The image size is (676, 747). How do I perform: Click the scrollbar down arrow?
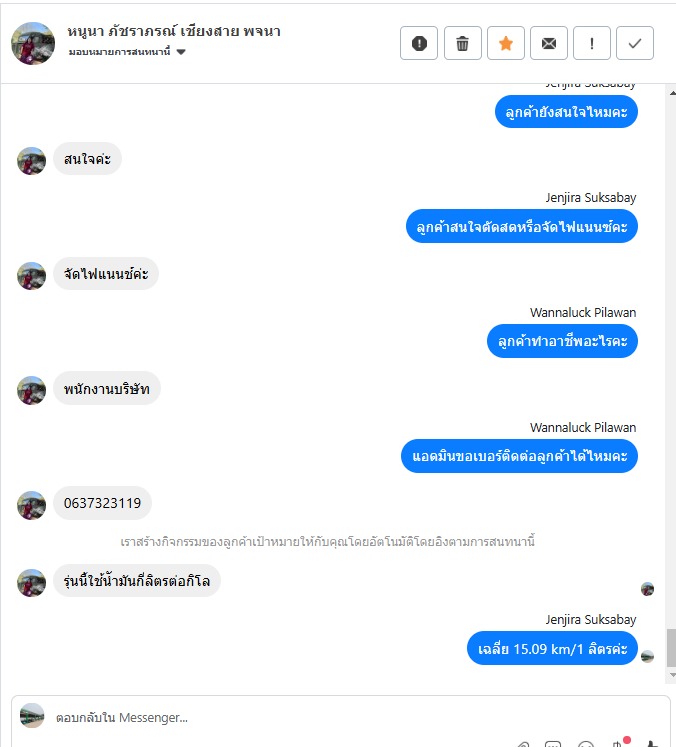(x=672, y=675)
